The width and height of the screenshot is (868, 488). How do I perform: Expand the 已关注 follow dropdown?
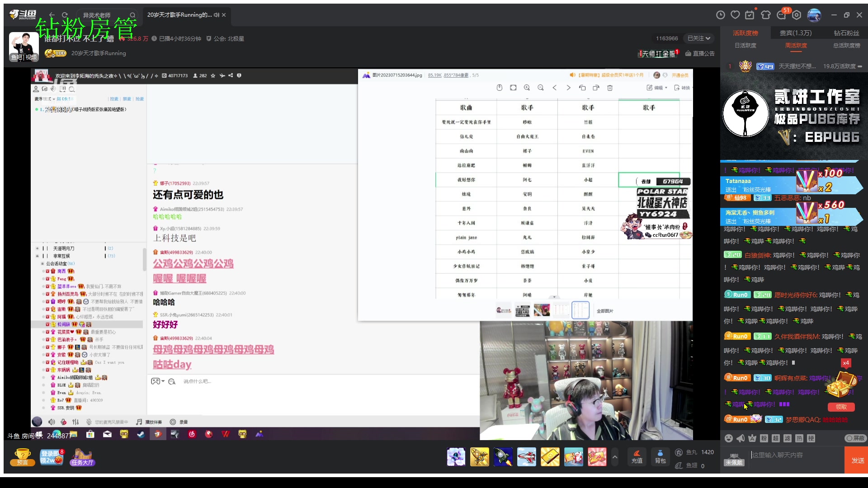pos(698,38)
